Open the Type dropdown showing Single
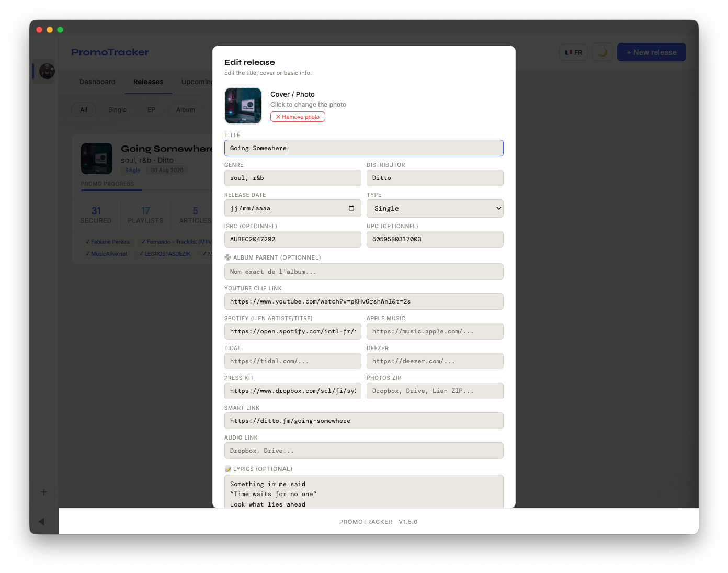Image resolution: width=728 pixels, height=573 pixels. coord(435,208)
